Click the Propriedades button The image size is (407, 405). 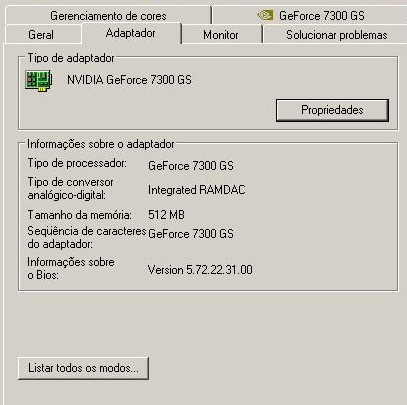pos(332,110)
